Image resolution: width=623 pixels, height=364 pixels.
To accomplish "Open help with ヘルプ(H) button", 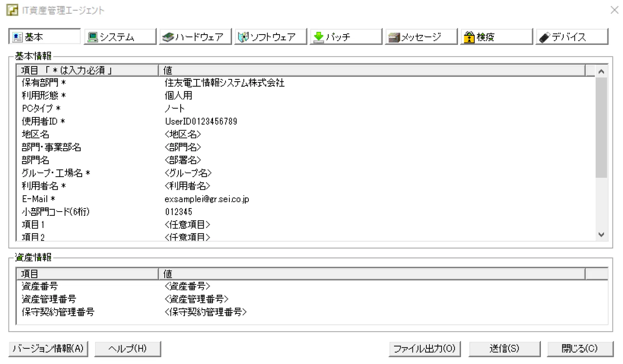I will [127, 348].
